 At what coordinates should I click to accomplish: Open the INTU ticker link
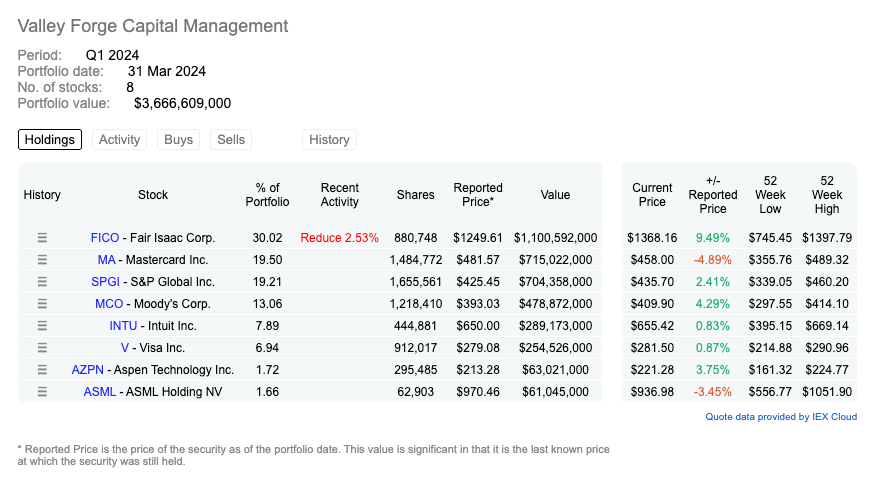[x=123, y=326]
